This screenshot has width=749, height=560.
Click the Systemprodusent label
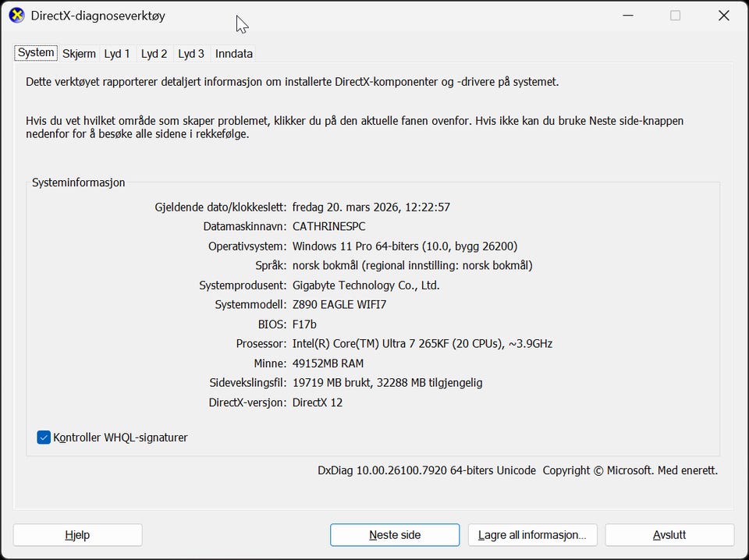click(x=243, y=285)
